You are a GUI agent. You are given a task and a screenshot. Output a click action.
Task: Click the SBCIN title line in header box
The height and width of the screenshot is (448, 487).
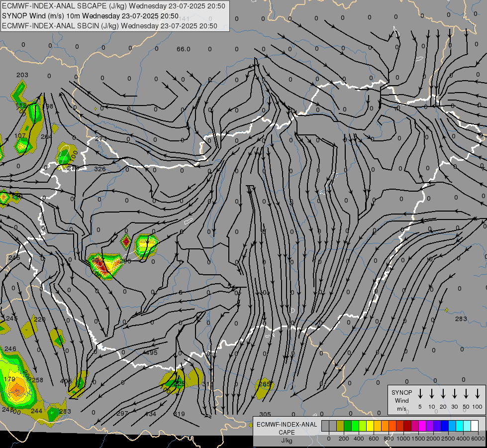click(109, 26)
